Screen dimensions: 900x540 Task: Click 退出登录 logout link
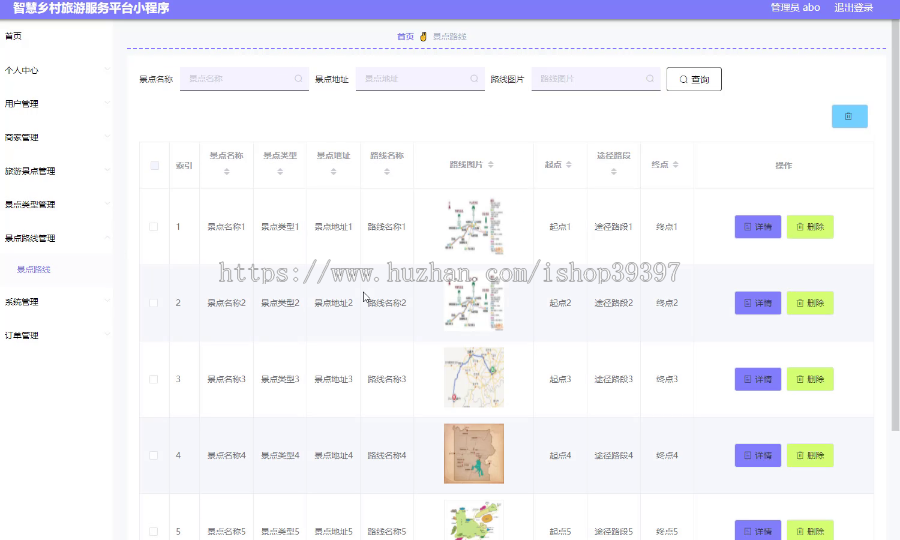click(x=854, y=8)
